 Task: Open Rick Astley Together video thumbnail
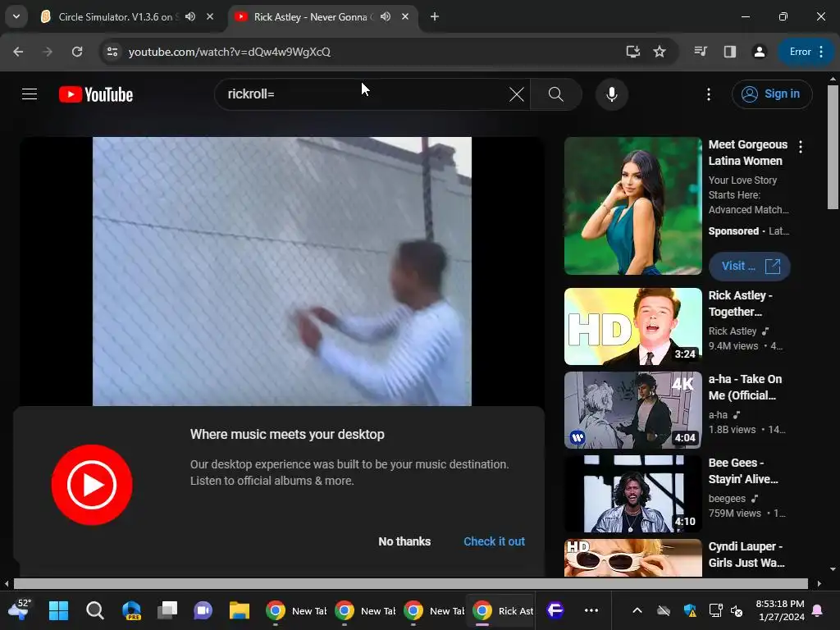pyautogui.click(x=632, y=326)
